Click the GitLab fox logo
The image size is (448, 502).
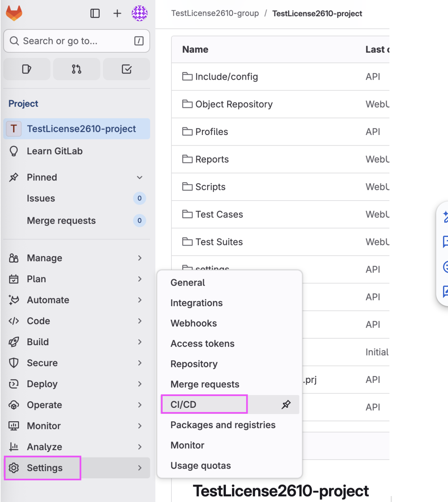pyautogui.click(x=14, y=13)
